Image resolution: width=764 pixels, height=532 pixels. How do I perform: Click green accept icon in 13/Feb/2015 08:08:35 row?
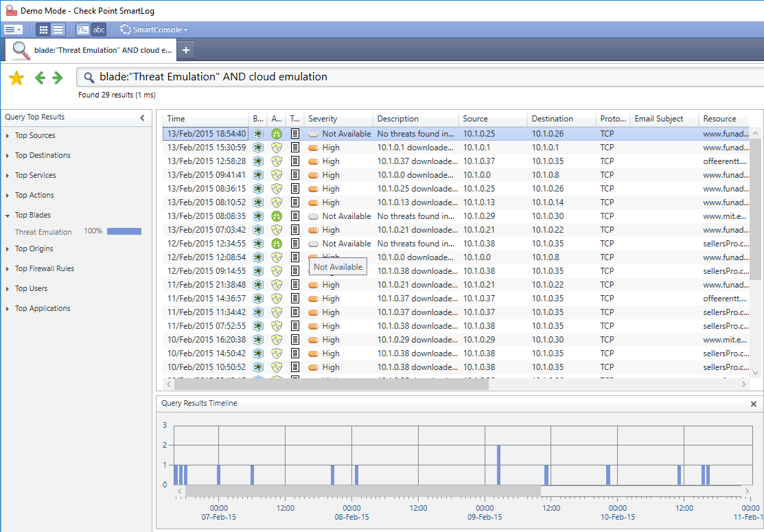point(276,216)
